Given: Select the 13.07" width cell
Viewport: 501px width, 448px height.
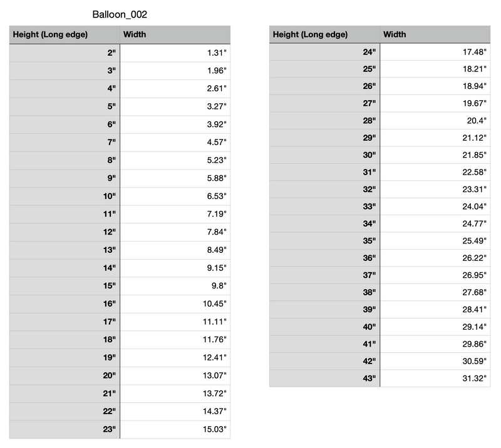Looking at the screenshot, I should [x=175, y=375].
